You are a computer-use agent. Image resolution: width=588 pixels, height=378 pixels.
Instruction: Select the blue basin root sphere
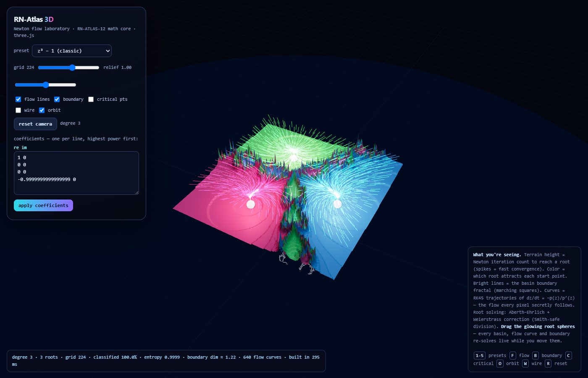[x=337, y=204]
